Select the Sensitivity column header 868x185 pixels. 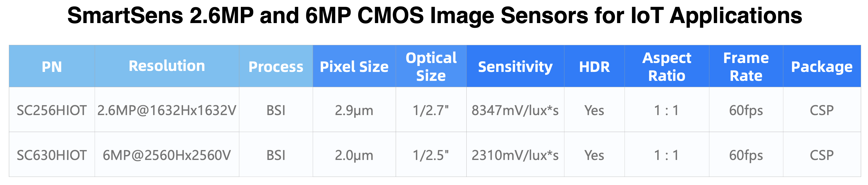515,67
